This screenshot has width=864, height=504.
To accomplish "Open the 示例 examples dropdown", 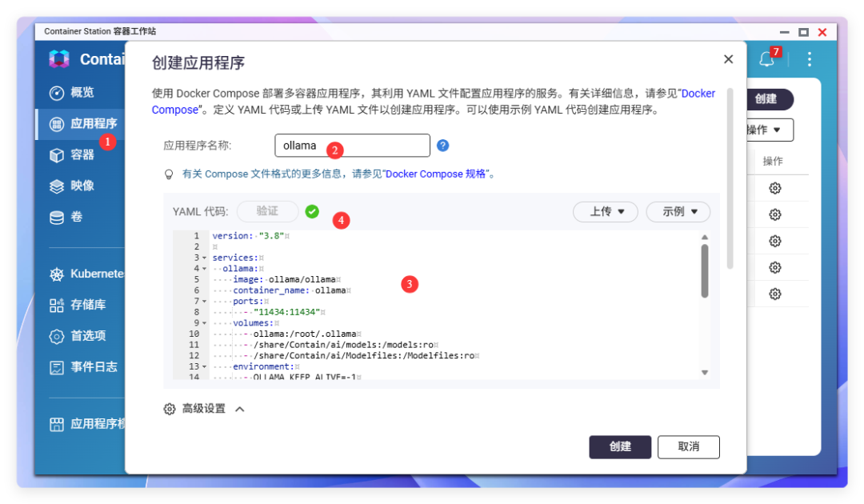I will pos(678,211).
